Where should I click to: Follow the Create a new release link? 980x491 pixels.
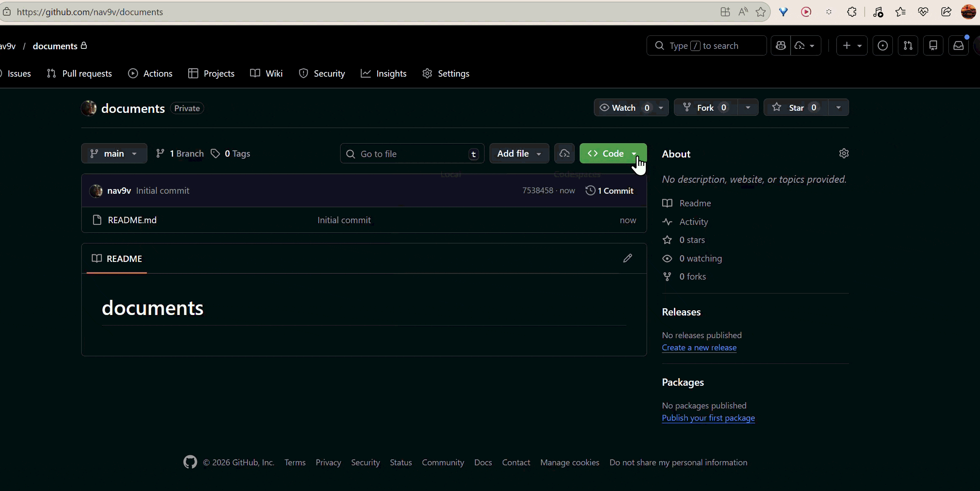pyautogui.click(x=699, y=347)
